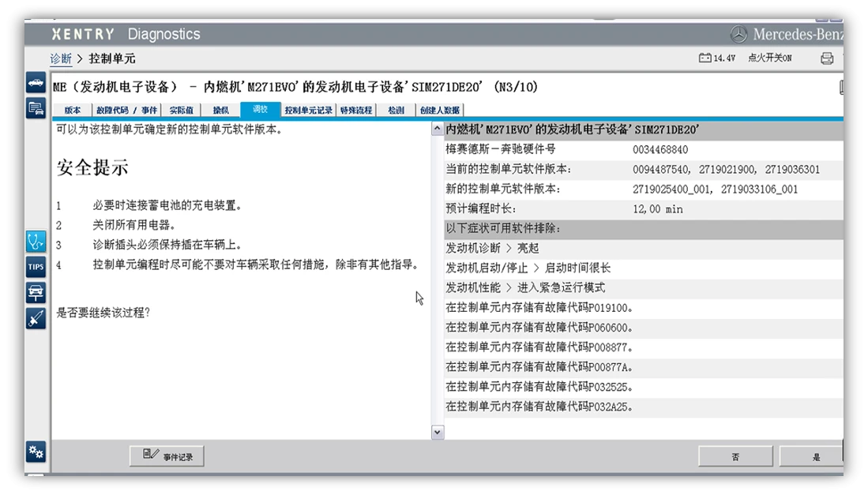868x495 pixels.
Task: Click the scroll up arrow of panel
Action: pyautogui.click(x=437, y=129)
